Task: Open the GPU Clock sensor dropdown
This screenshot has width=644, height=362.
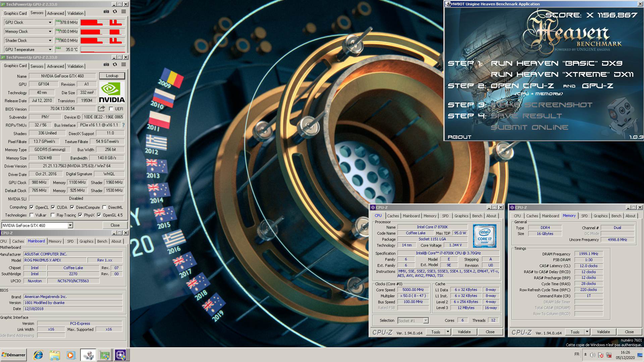Action: tap(50, 22)
